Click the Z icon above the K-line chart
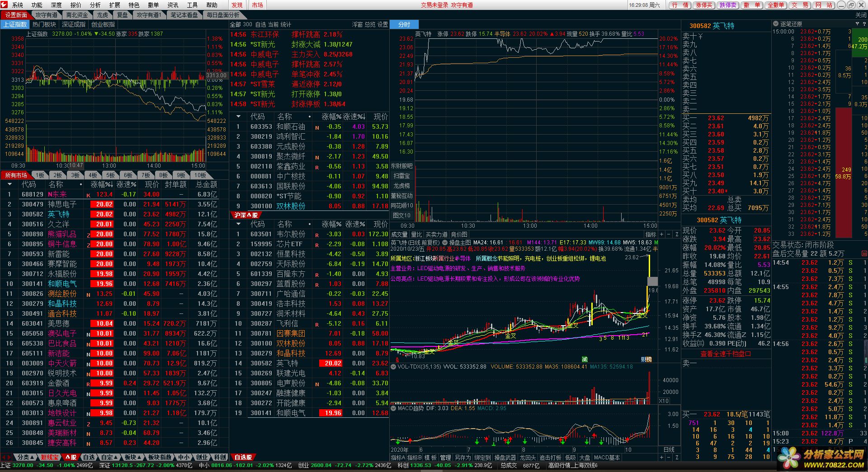Viewport: 868px width, 472px height. (677, 234)
